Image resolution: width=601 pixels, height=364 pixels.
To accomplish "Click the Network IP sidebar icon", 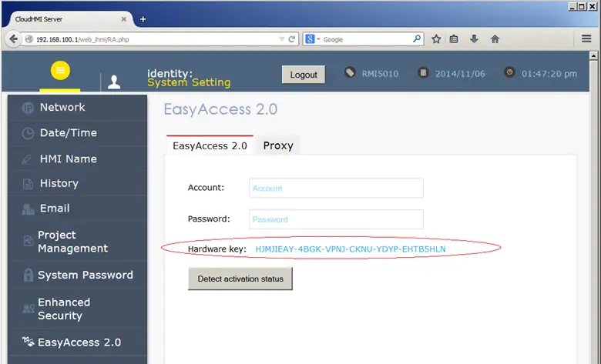I will [x=28, y=109].
